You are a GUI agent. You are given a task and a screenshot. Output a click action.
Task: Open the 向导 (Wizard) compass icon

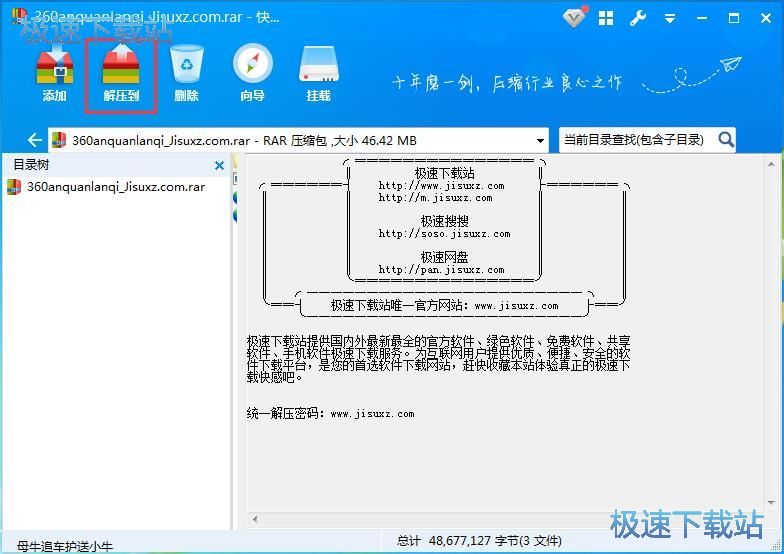pyautogui.click(x=252, y=73)
